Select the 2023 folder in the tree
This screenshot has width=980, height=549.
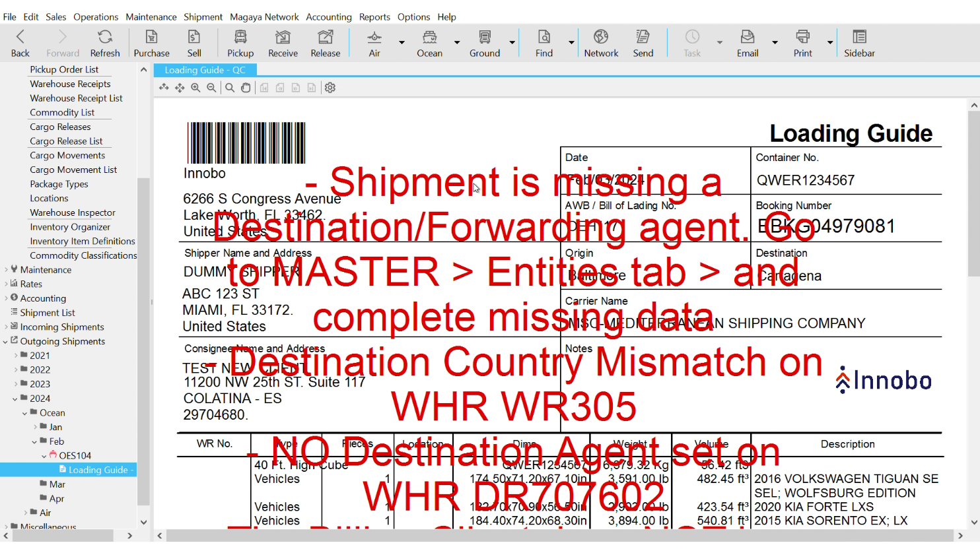click(40, 384)
